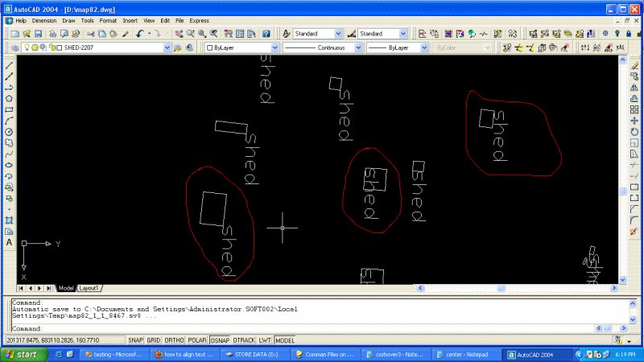Switch to the Layout1 tab
The width and height of the screenshot is (644, 362).
click(x=89, y=288)
